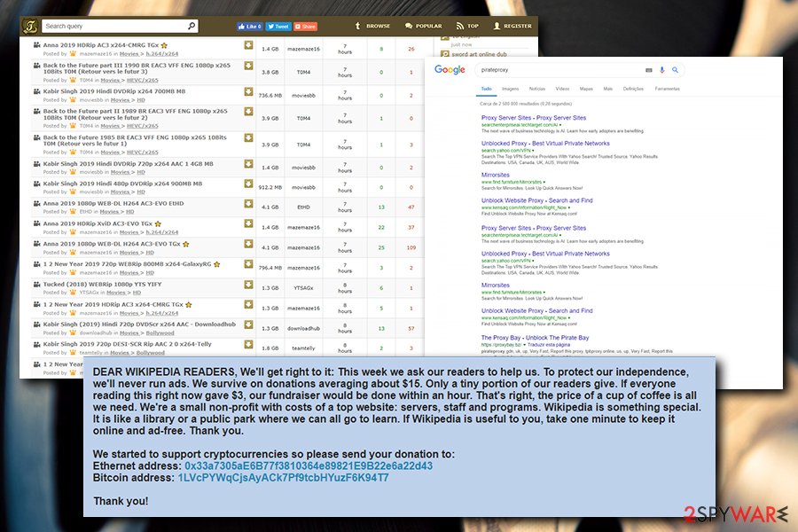The width and height of the screenshot is (798, 532).
Task: Open first 'Mirrorsites' result
Action: pyautogui.click(x=495, y=176)
